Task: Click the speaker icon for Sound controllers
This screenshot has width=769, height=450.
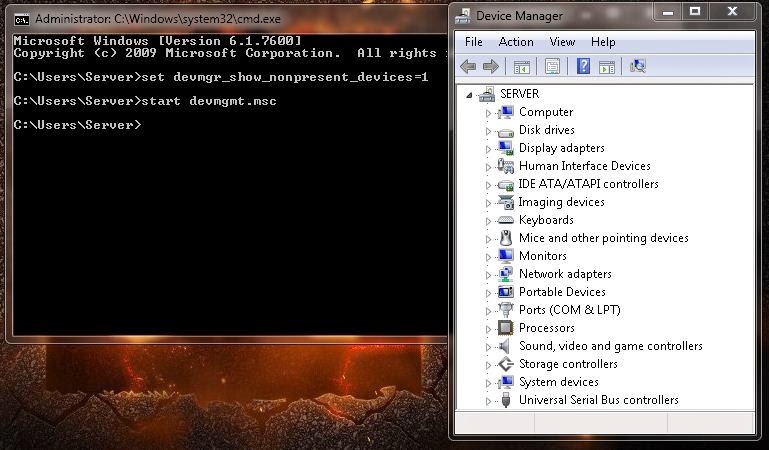Action: point(505,346)
